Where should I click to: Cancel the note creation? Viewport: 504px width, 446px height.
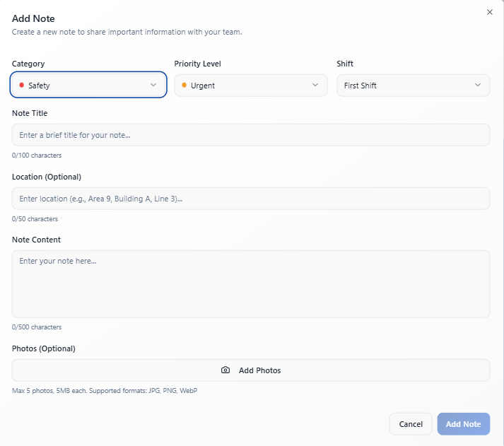(411, 424)
